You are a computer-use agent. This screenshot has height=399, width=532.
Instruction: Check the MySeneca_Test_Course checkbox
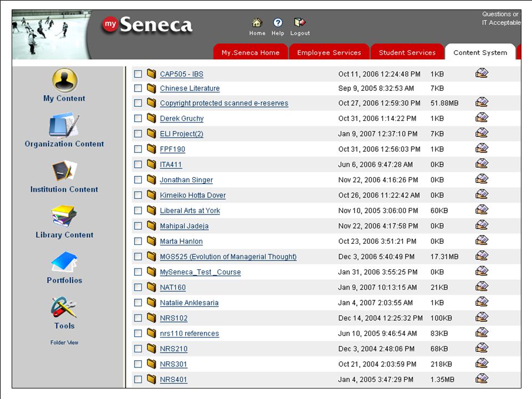click(x=138, y=272)
